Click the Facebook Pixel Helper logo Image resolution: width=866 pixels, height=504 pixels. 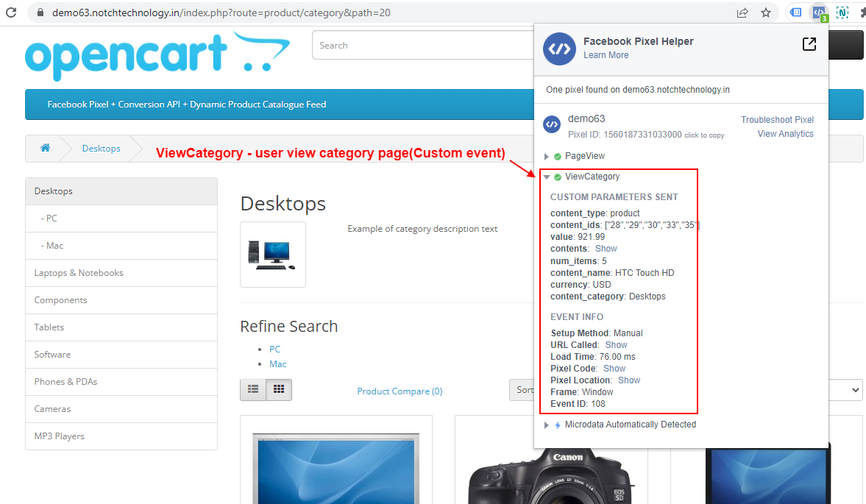[559, 50]
